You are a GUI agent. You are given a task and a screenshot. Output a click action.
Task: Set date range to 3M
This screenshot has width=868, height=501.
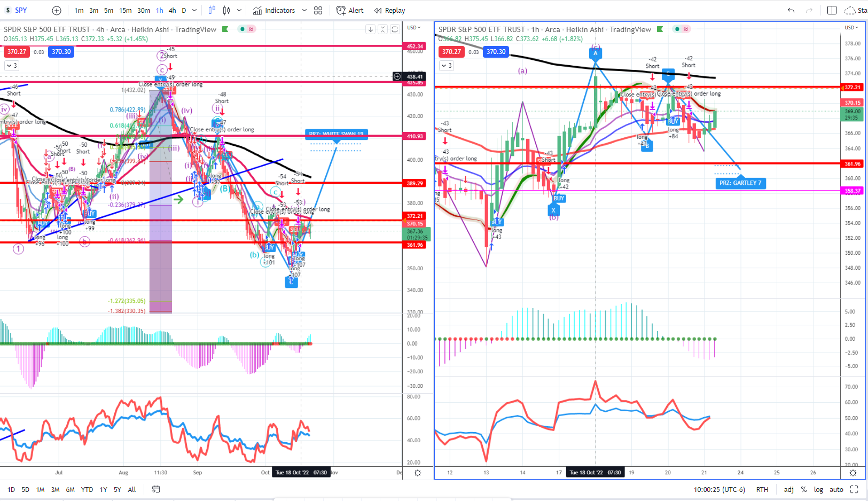(x=56, y=489)
